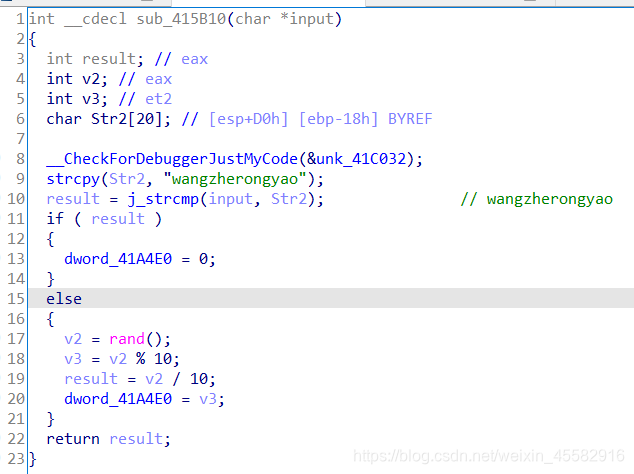Click dword_41A4E0 on line 20
The width and height of the screenshot is (634, 474).
pyautogui.click(x=118, y=399)
